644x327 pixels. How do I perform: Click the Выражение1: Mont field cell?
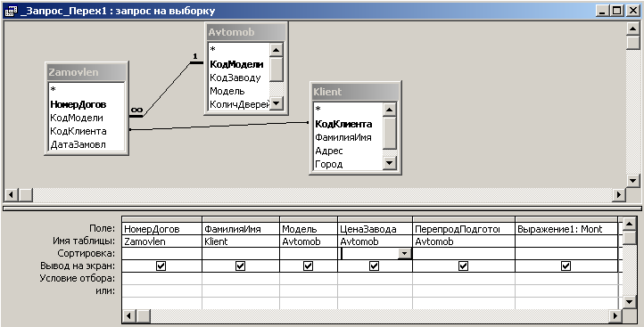tap(566, 229)
